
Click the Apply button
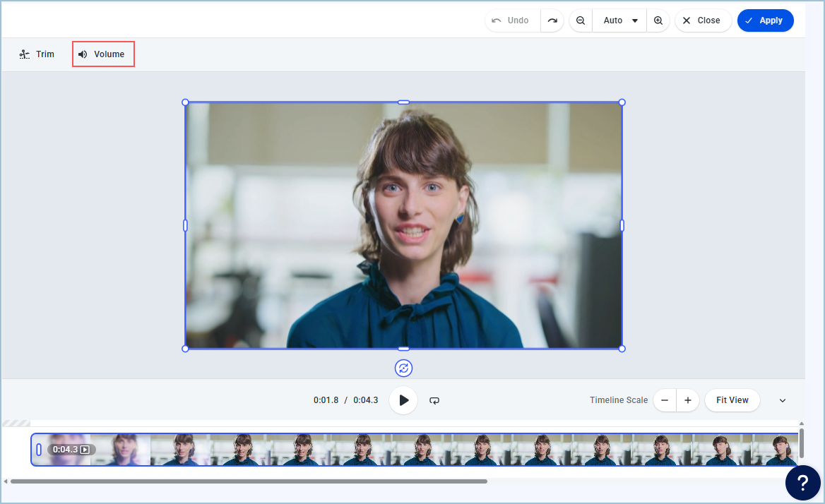point(765,20)
